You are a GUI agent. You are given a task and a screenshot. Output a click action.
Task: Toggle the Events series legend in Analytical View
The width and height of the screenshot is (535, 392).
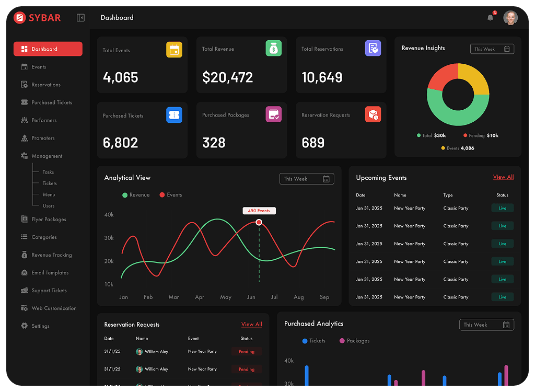[x=171, y=195]
